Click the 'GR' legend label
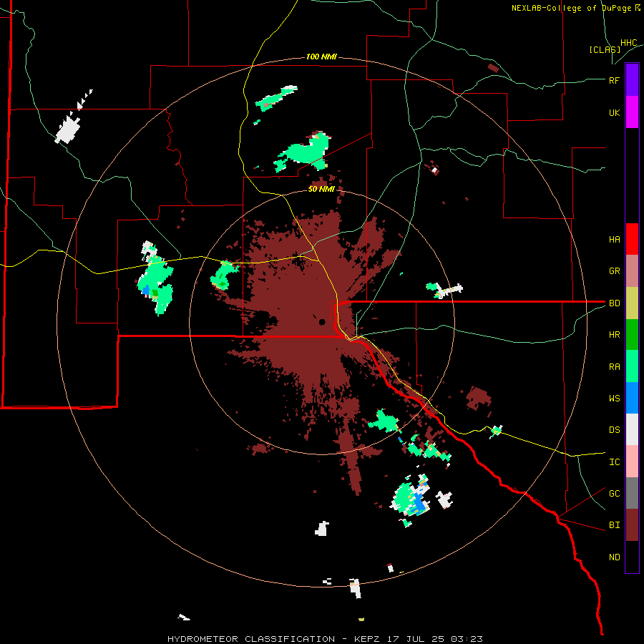This screenshot has height=644, width=644. (x=614, y=271)
